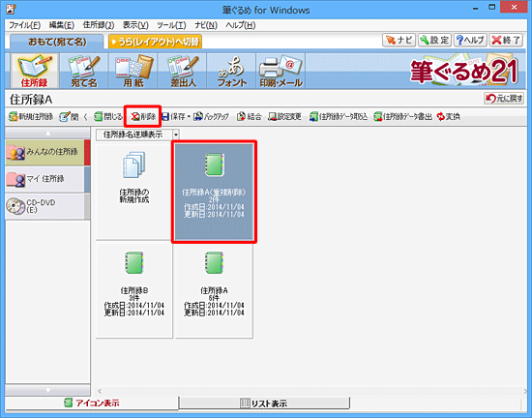
Task: Open 印刷・メール printer icon
Action: click(x=281, y=71)
